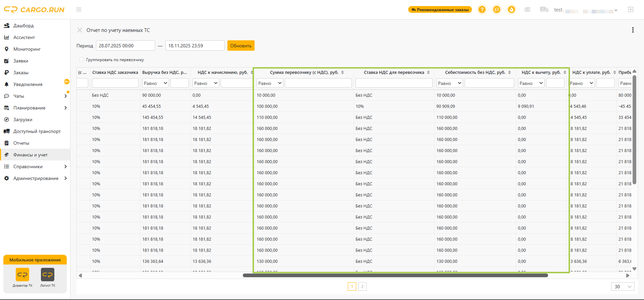Open Равно filter dropdown for НДС к уплате
This screenshot has width=644, height=300.
pyautogui.click(x=582, y=83)
